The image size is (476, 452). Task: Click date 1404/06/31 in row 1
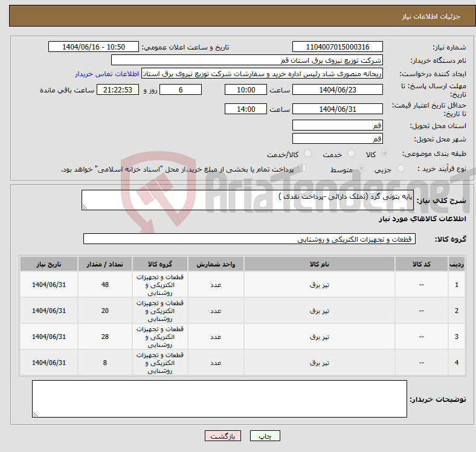click(49, 285)
